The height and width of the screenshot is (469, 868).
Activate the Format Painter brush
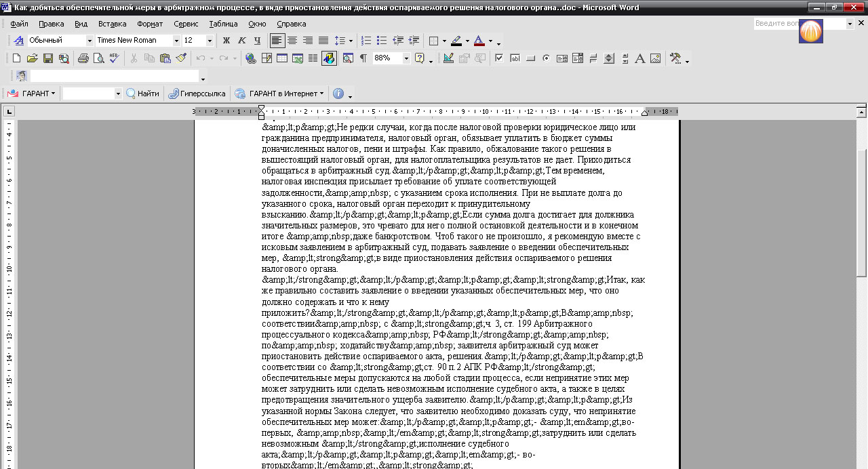tap(180, 58)
